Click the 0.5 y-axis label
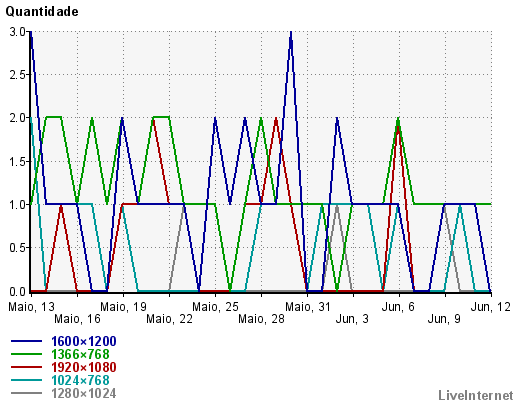Viewport: 520px width, 405px height. pyautogui.click(x=17, y=248)
